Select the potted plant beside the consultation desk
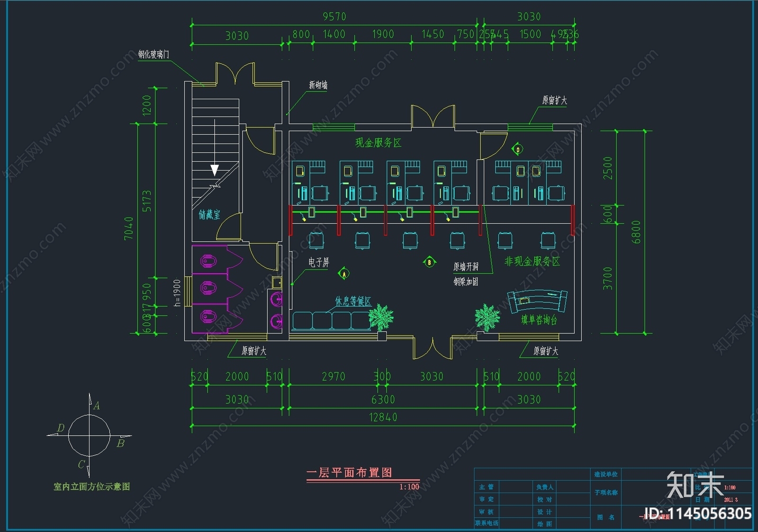 tap(487, 317)
